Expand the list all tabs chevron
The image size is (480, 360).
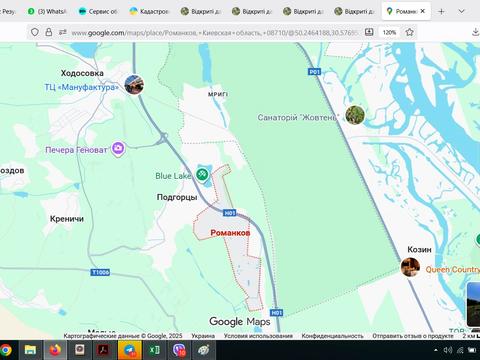point(462,11)
